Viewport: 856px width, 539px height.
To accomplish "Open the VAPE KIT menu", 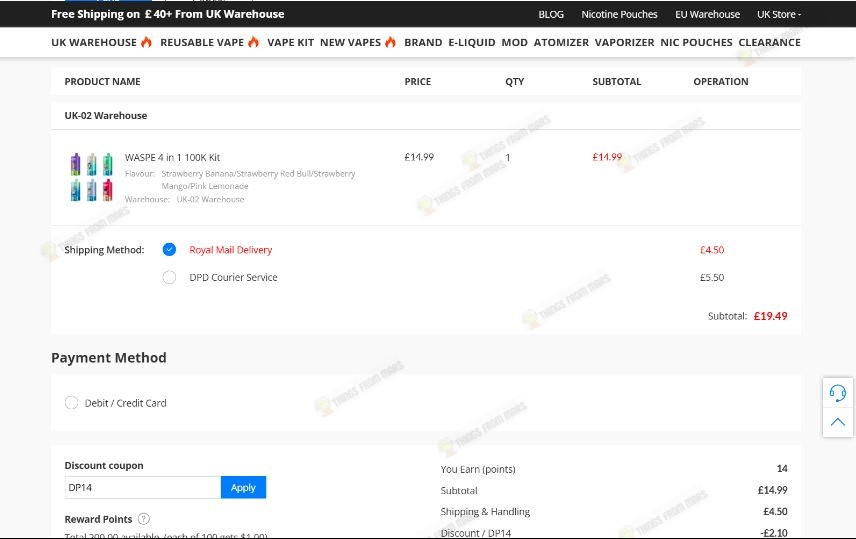I will tap(290, 43).
